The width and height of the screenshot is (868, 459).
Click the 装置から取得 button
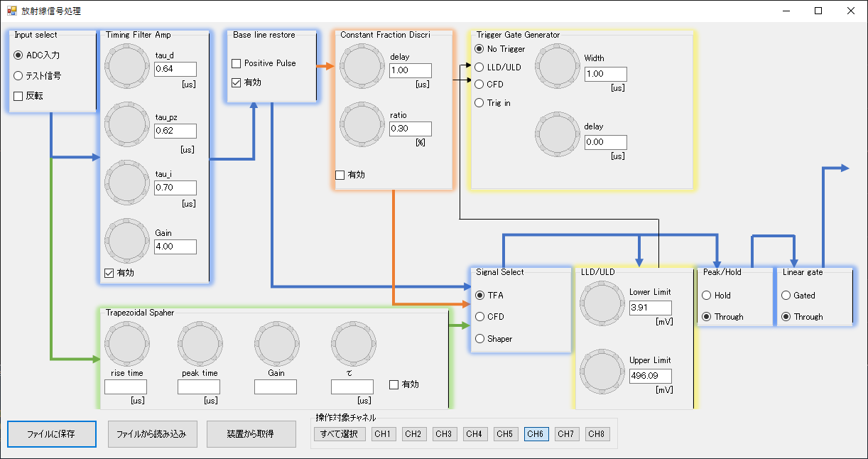tap(251, 433)
